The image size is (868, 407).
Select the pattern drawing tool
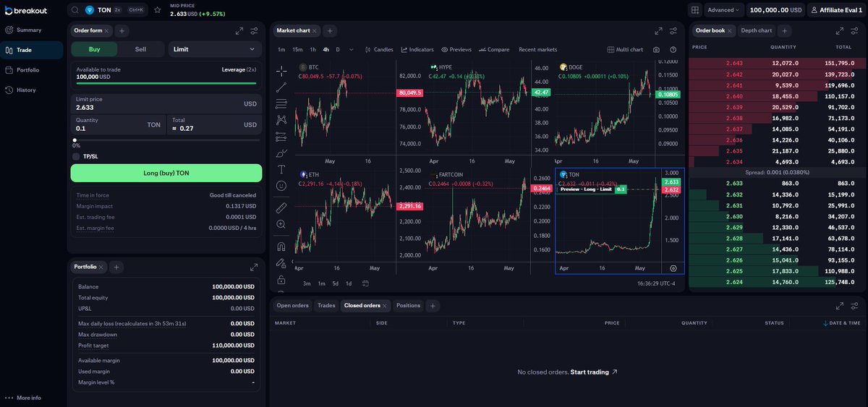(x=281, y=120)
